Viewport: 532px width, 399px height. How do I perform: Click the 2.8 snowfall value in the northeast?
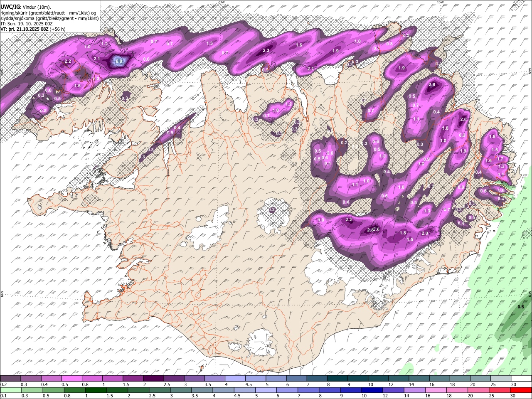[432, 85]
